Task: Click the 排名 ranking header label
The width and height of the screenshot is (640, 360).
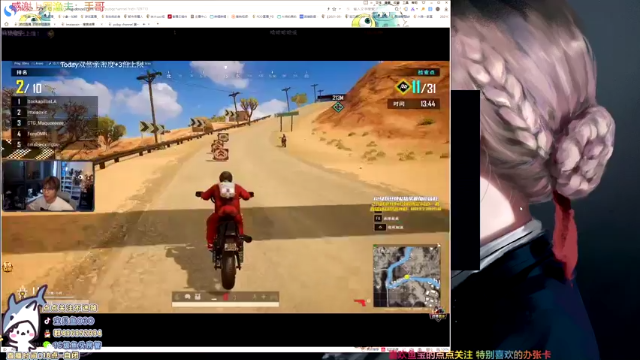Action: coord(22,73)
